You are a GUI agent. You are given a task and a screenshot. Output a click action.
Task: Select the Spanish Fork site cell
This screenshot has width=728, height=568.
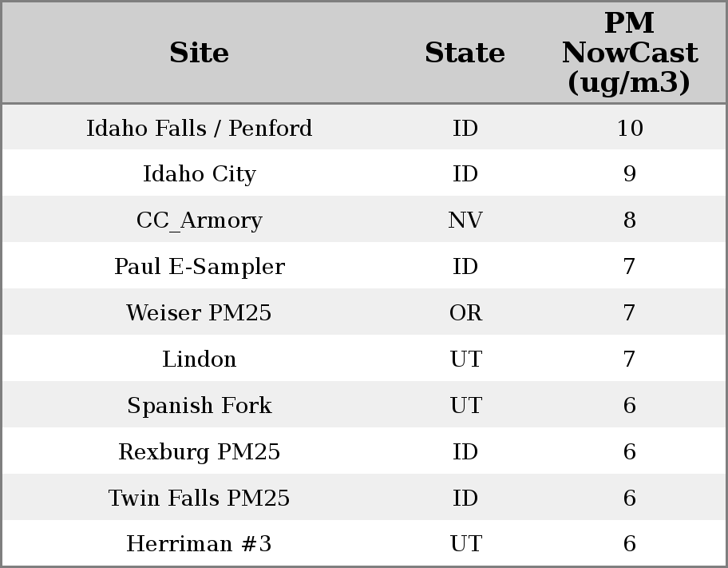point(199,406)
